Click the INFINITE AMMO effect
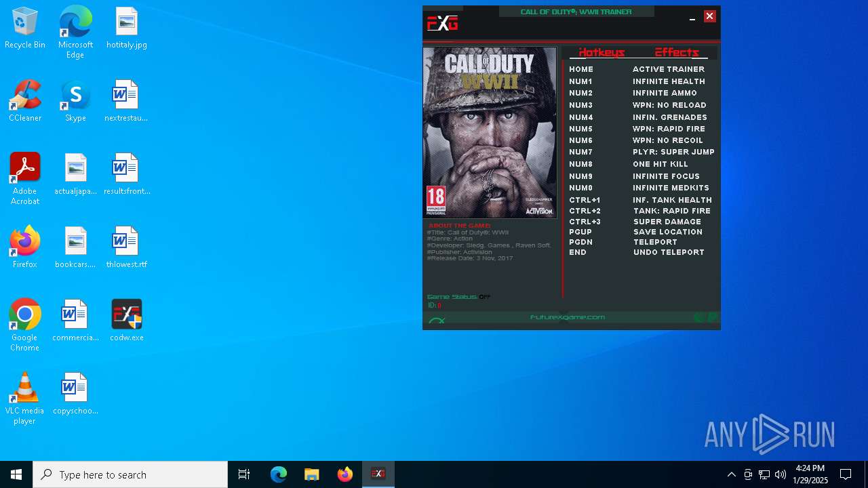 [x=665, y=93]
